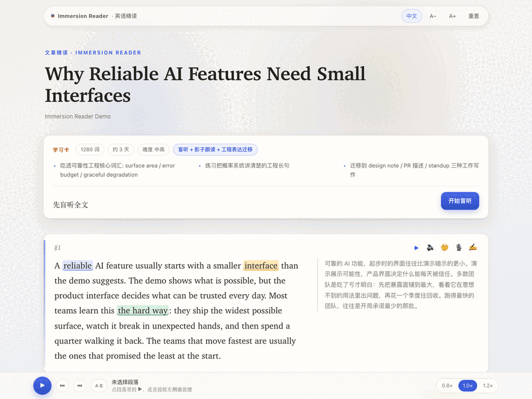The image size is (532, 399).
Task: Decrease font size with A−
Action: click(433, 16)
